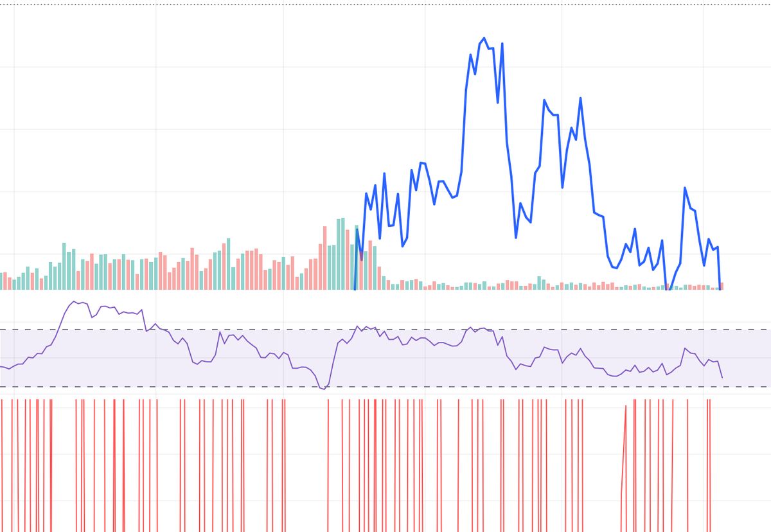Screen dimensions: 771x532
Task: Select the lower dashed threshold line
Action: [x=193, y=387]
